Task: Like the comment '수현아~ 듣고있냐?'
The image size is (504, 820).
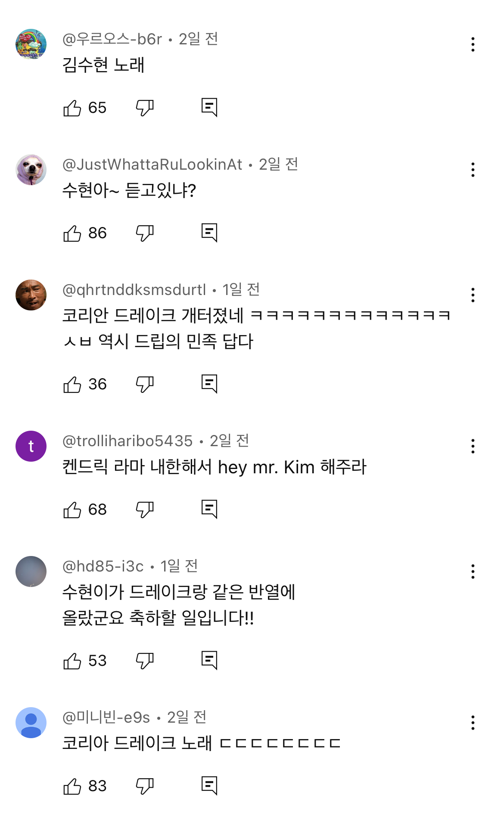Action: 72,233
